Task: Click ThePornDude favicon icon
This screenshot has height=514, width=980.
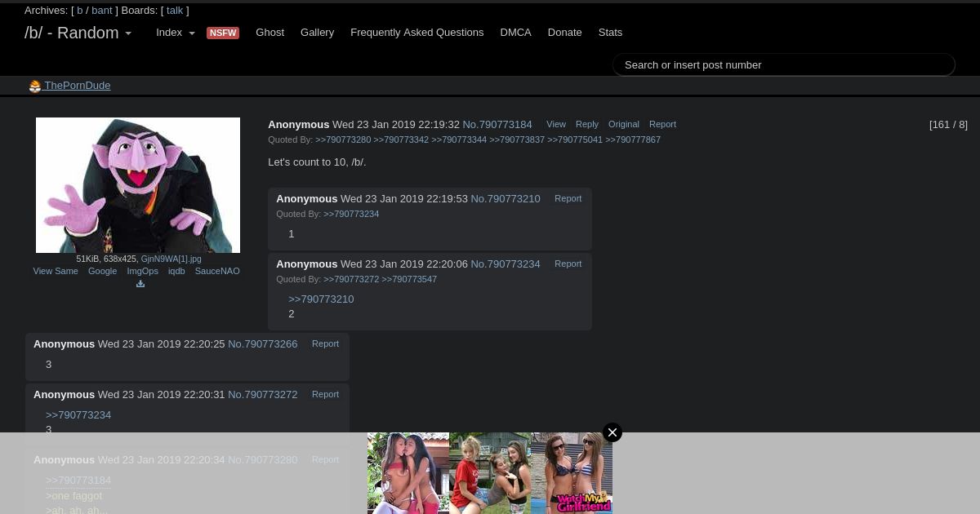Action: (35, 86)
